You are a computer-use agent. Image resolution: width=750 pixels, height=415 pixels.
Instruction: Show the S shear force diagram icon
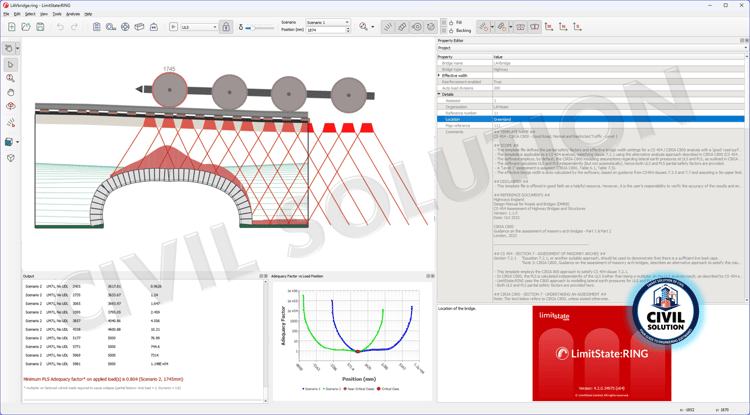(577, 27)
